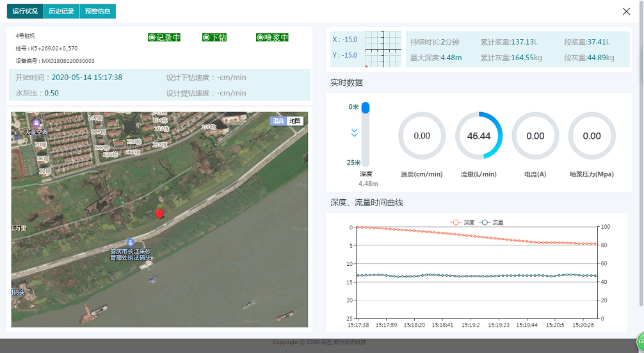Click the double-chevron down icon beside depth bar
644x353 pixels.
click(354, 133)
